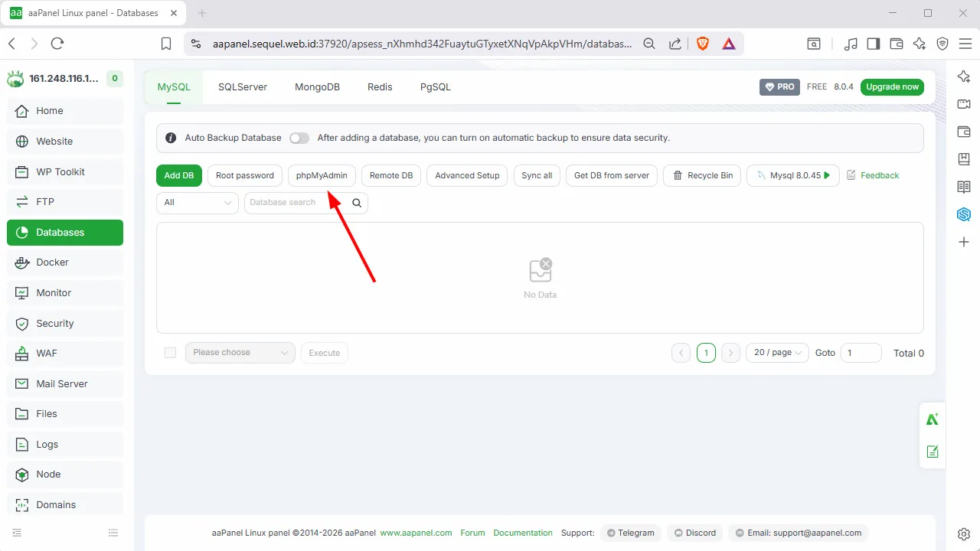Click the floating note edit icon
Image resolution: width=980 pixels, height=551 pixels.
coord(933,452)
